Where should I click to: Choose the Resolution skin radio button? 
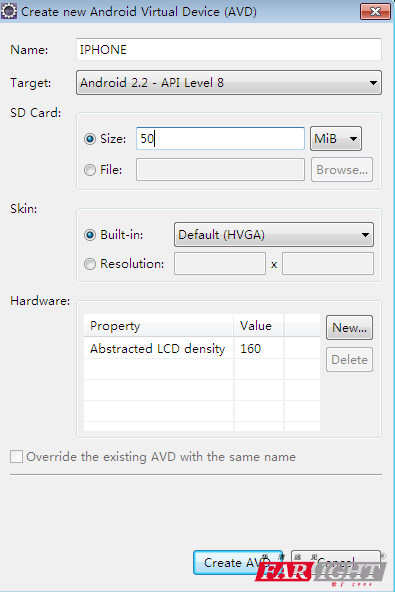tap(90, 264)
